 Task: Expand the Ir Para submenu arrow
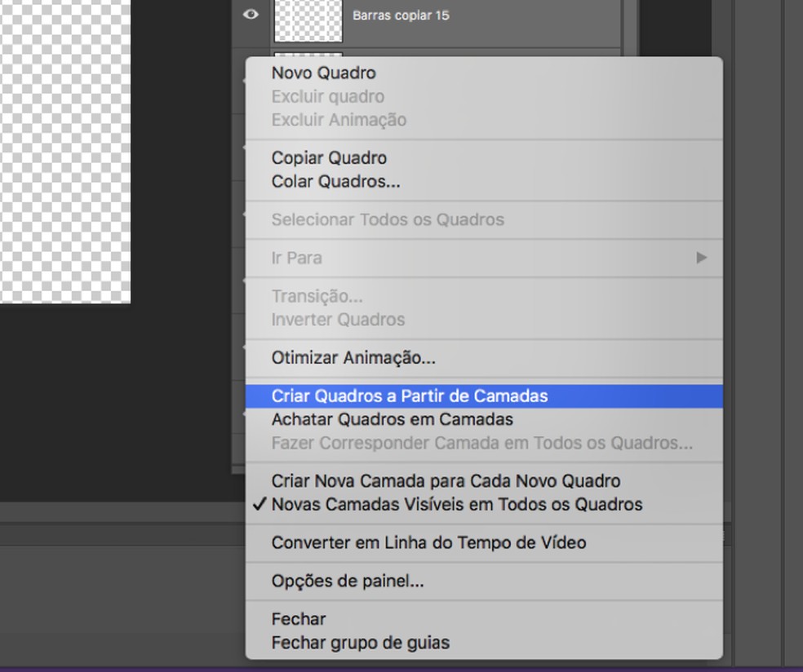701,258
